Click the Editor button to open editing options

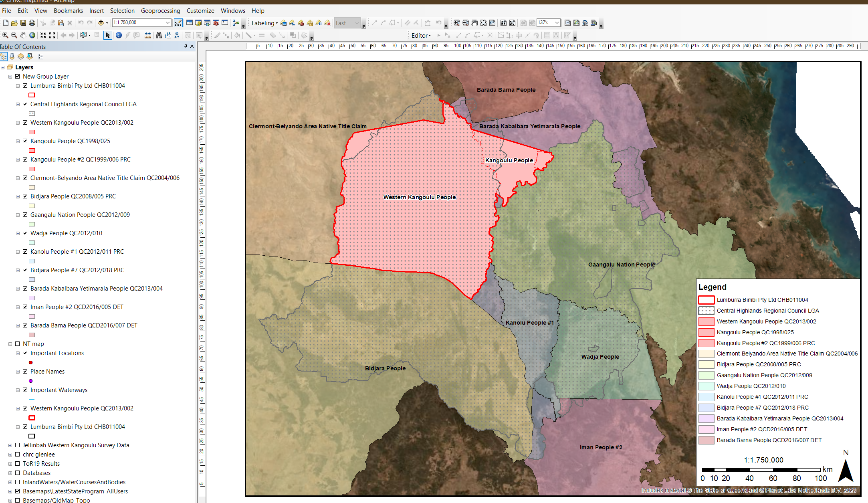coord(420,36)
